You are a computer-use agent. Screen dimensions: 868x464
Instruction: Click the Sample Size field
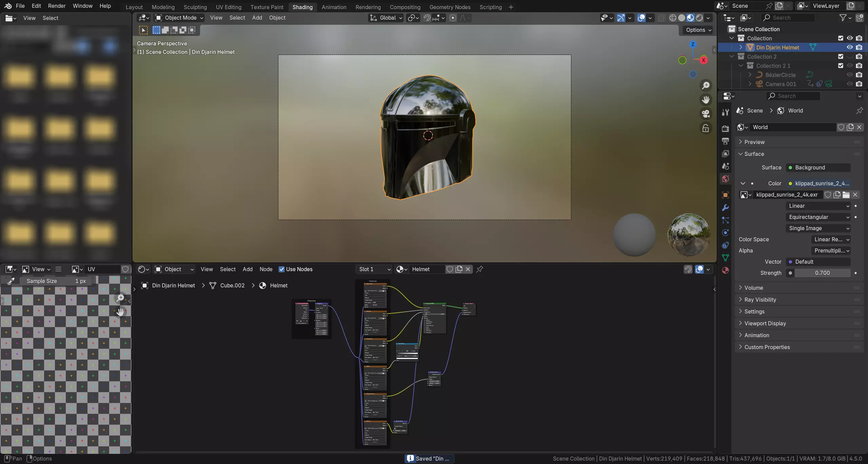56,281
